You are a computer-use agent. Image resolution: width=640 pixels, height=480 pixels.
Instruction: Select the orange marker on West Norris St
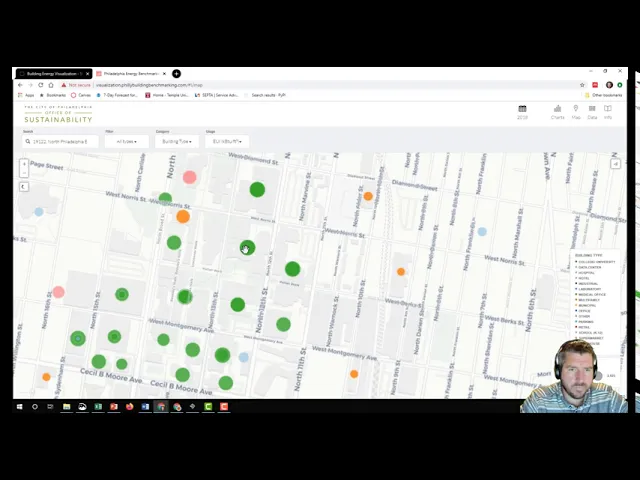[x=183, y=216]
